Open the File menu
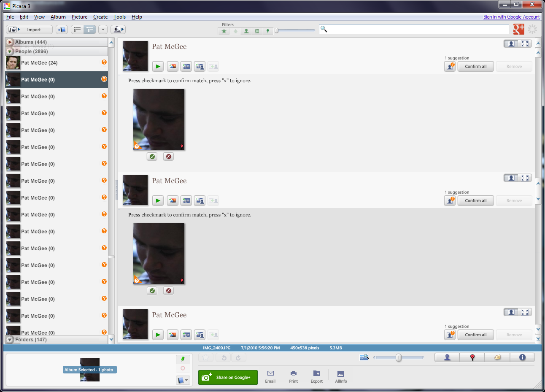The image size is (545, 392). [10, 17]
